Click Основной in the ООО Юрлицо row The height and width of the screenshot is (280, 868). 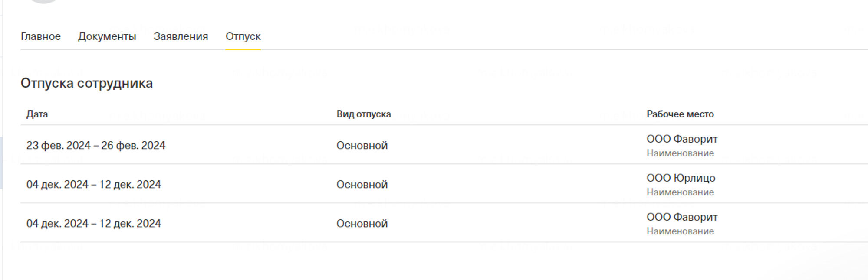[362, 185]
